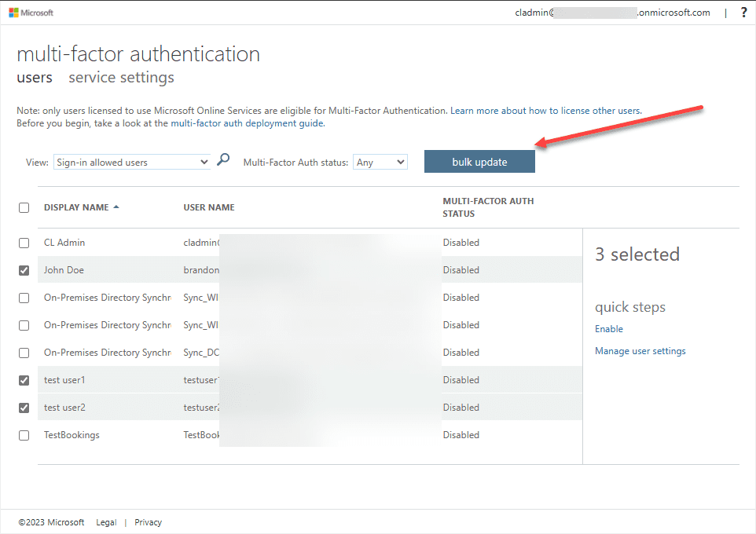Tick the select-all checkbox in the table header
Image resolution: width=756 pixels, height=534 pixels.
pos(24,208)
